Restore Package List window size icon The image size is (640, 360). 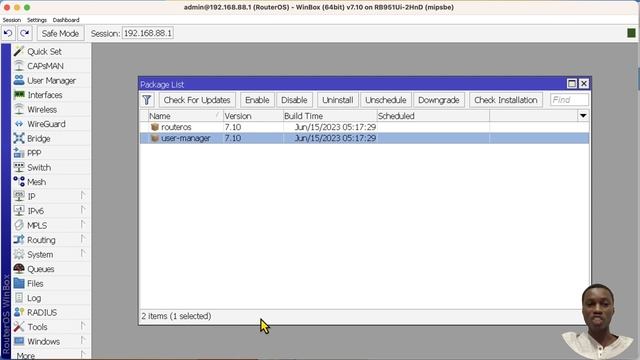(572, 84)
